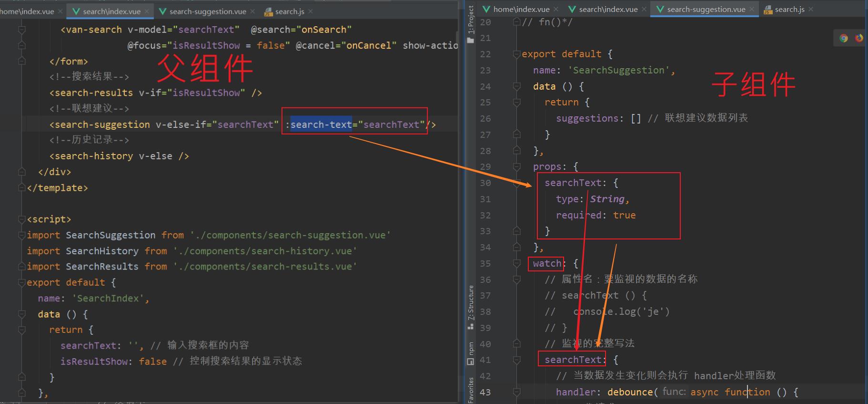Click './components/search-history.vue' import path
The height and width of the screenshot is (404, 868).
pyautogui.click(x=265, y=251)
